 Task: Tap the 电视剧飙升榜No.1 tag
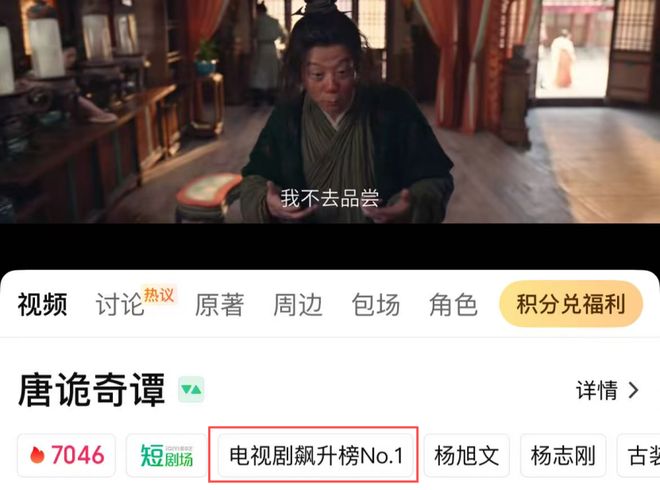pyautogui.click(x=316, y=455)
